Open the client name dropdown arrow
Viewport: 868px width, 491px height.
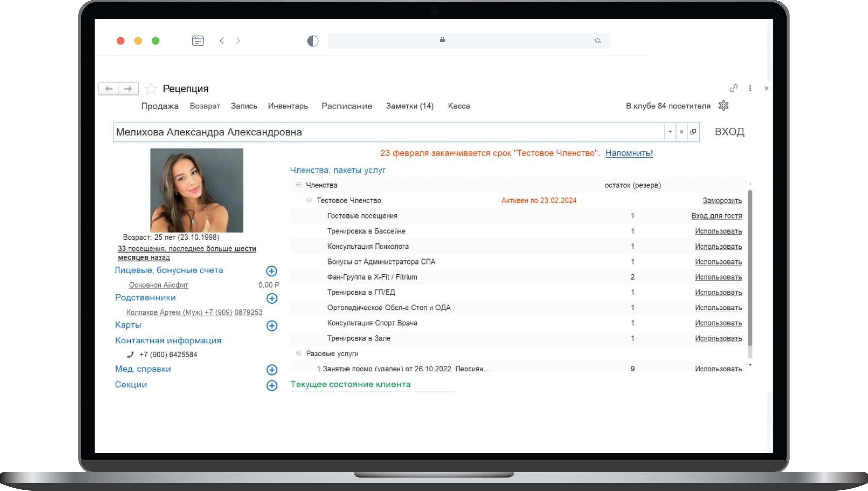point(670,132)
